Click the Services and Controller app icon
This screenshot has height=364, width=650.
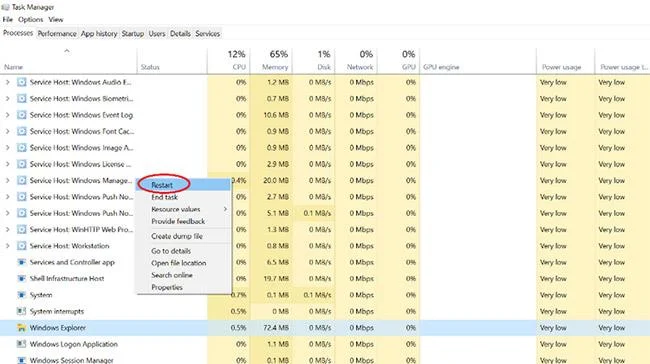pyautogui.click(x=22, y=262)
